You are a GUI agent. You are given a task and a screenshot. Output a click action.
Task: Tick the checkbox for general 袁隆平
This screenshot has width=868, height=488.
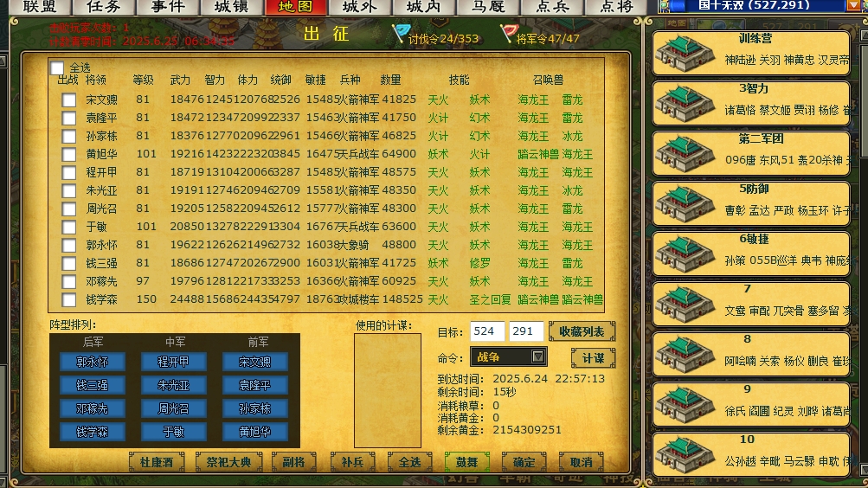click(x=68, y=119)
